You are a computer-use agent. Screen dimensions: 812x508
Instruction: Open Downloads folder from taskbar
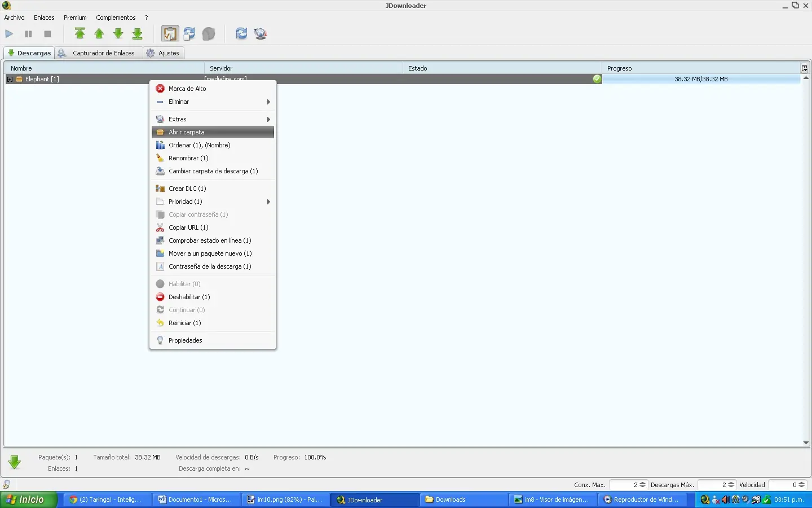[x=464, y=500]
